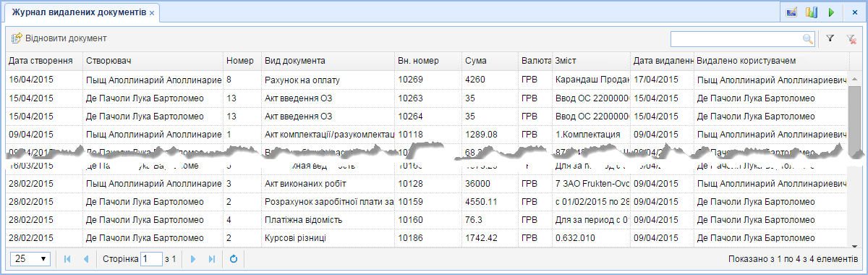
Task: Clear filter using funnel with red X
Action: click(852, 38)
